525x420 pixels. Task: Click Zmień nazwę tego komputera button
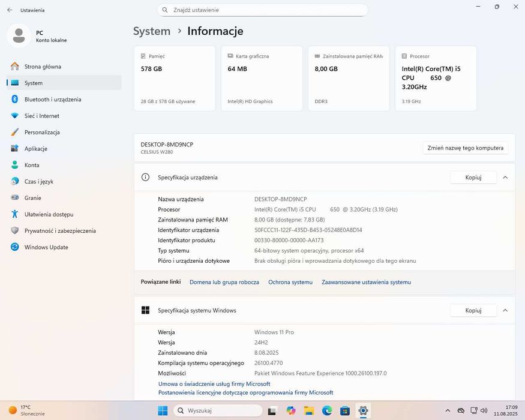pos(466,148)
